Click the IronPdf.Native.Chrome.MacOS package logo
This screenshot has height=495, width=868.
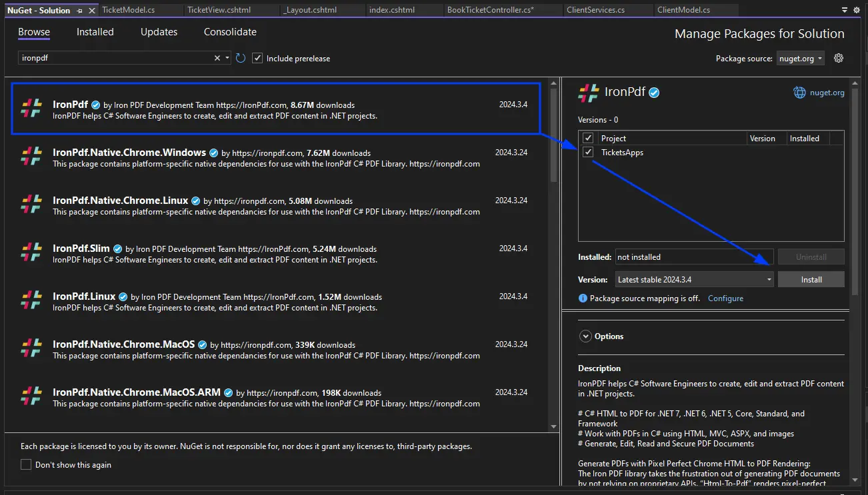pos(31,348)
